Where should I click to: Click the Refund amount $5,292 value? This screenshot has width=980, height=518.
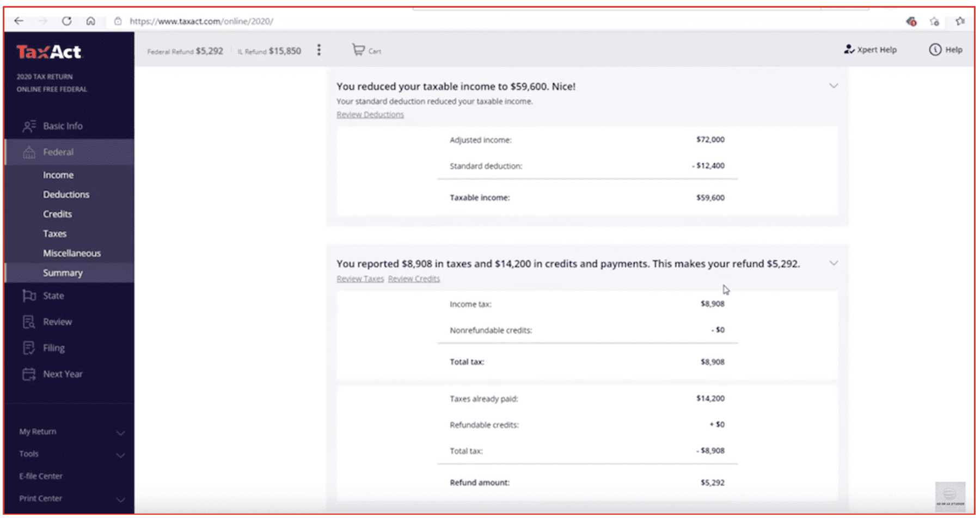(x=713, y=483)
